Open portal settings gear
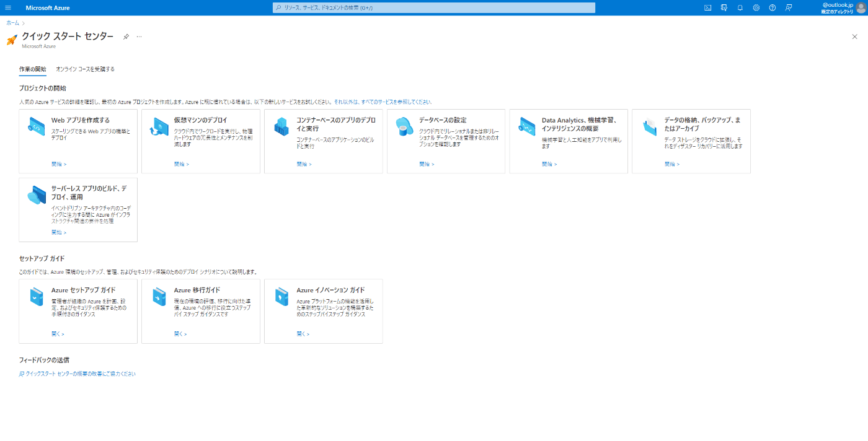868x441 pixels. click(x=756, y=7)
